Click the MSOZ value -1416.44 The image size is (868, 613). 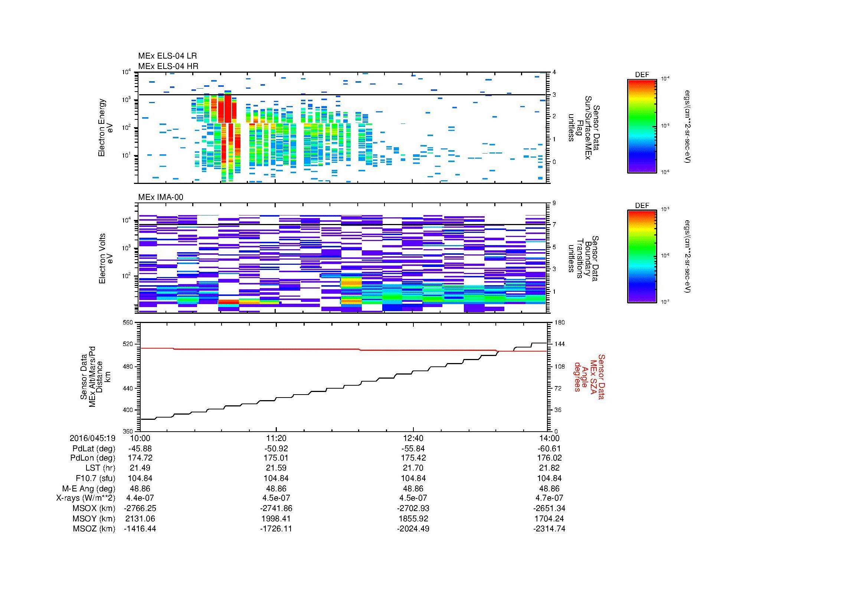[140, 529]
